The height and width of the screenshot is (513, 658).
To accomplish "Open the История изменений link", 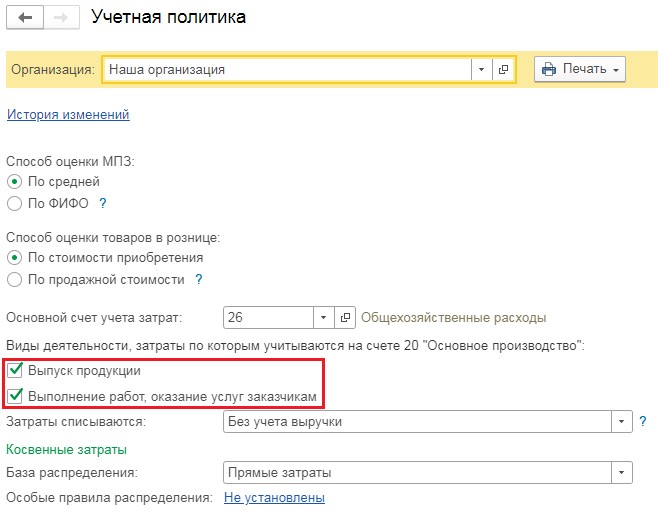I will [68, 115].
